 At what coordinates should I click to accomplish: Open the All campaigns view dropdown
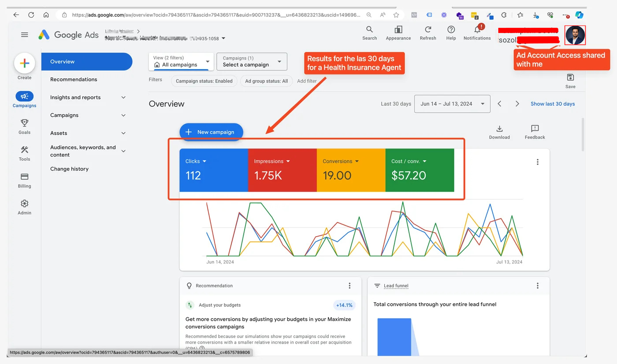click(x=181, y=62)
